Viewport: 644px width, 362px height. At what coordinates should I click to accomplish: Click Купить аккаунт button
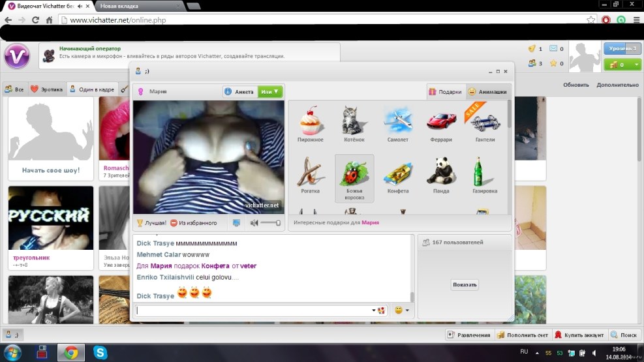[579, 335]
